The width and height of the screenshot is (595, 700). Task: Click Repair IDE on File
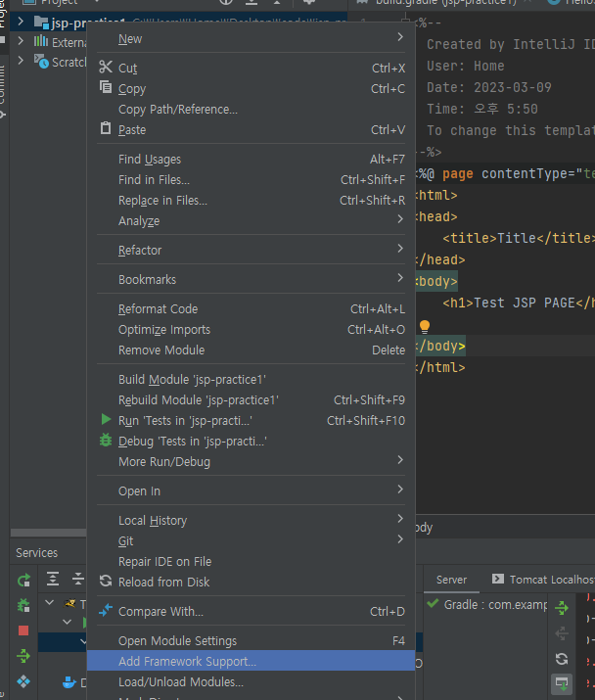(251, 562)
